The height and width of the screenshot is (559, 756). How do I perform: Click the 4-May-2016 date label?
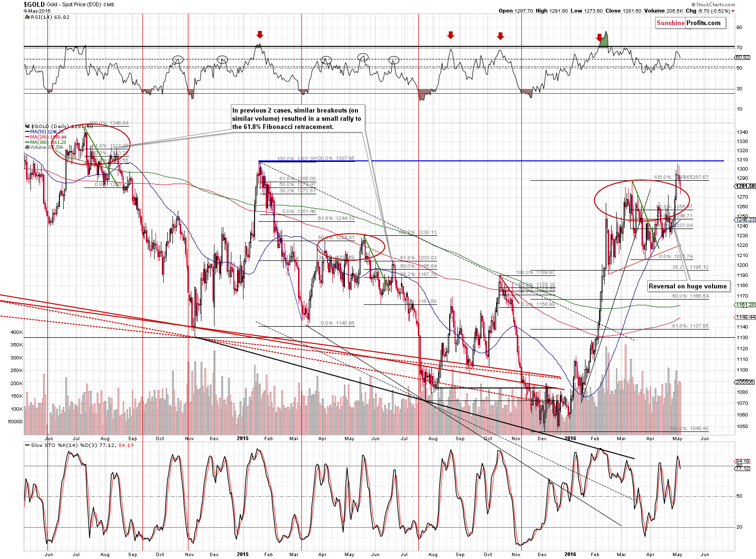coord(37,11)
